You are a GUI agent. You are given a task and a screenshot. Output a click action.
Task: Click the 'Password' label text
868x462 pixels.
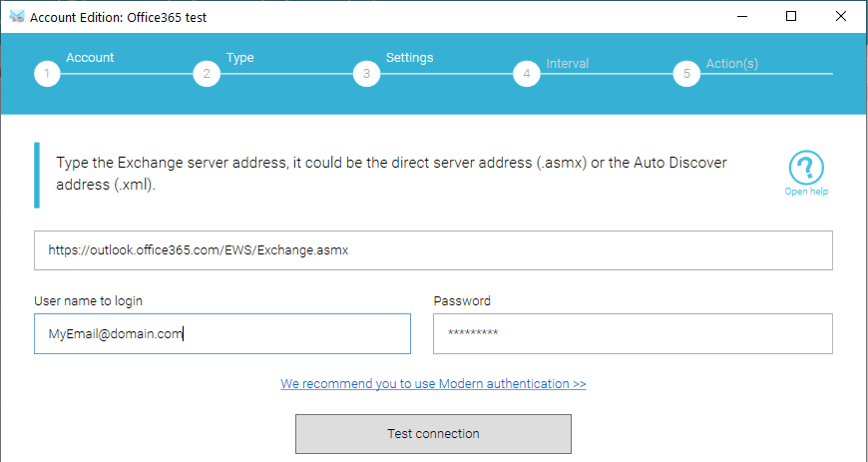(462, 300)
